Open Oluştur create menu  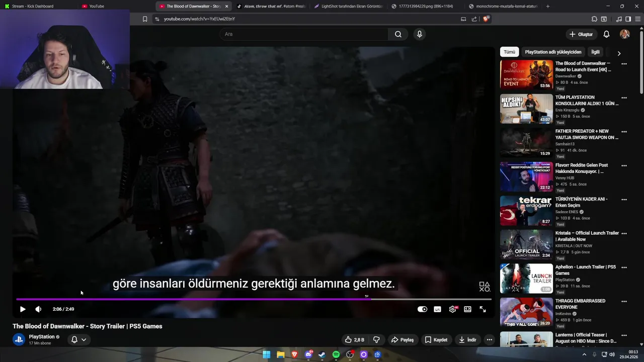click(581, 34)
